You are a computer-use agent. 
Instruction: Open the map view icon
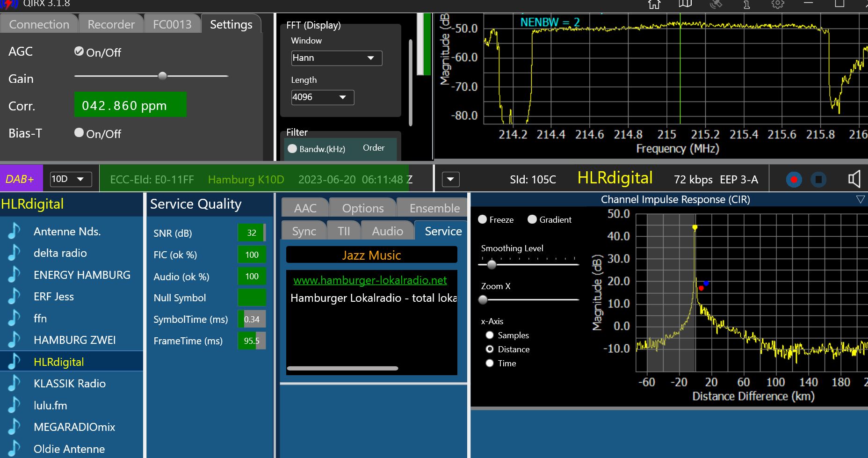point(685,4)
